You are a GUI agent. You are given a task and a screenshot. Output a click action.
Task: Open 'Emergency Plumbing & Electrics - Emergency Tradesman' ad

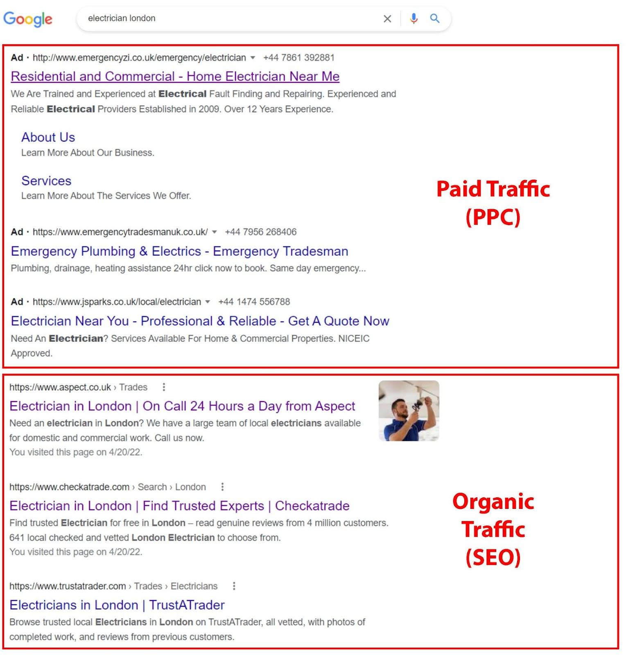(x=179, y=251)
